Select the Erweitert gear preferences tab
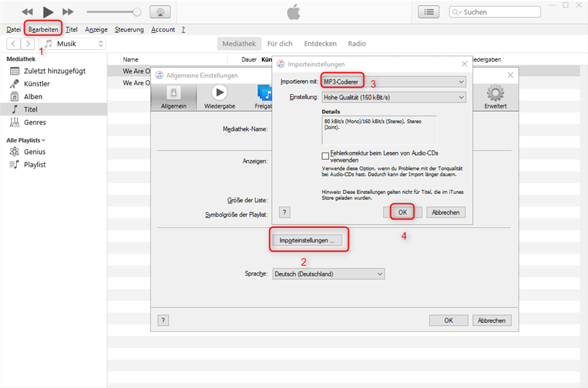The height and width of the screenshot is (388, 588). pos(495,97)
